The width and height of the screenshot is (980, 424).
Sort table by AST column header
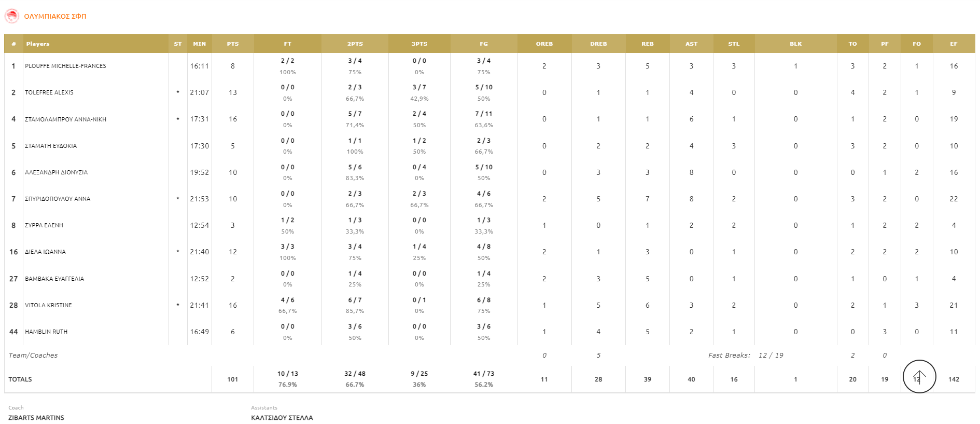coord(691,44)
